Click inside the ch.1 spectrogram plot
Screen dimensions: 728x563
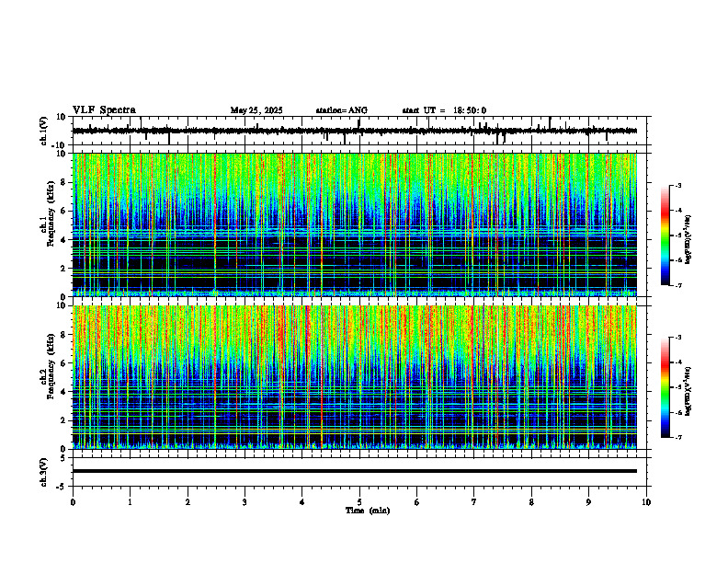[355, 224]
